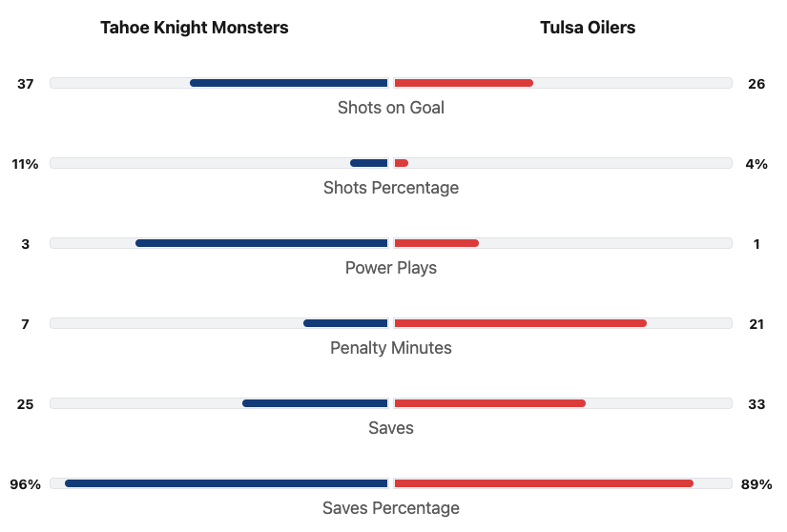Click the Tulsa Oilers team name
The width and height of the screenshot is (787, 532).
(x=587, y=28)
